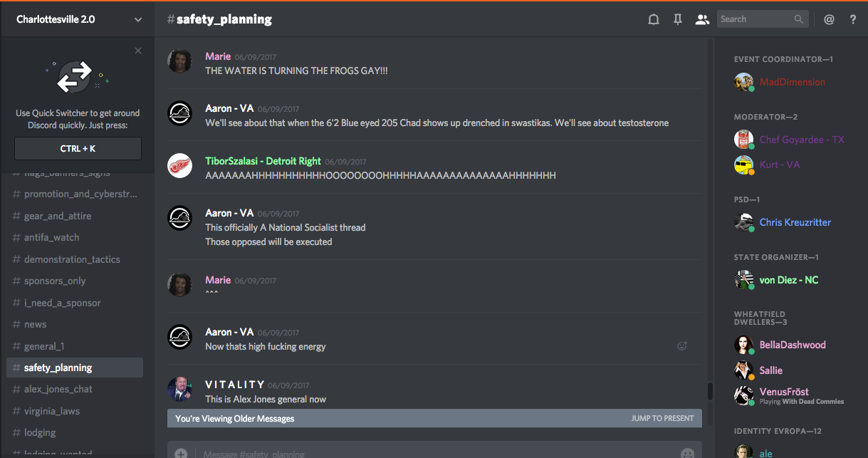Expand the Charlottesville 2.0 server menu
868x458 pixels.
138,20
